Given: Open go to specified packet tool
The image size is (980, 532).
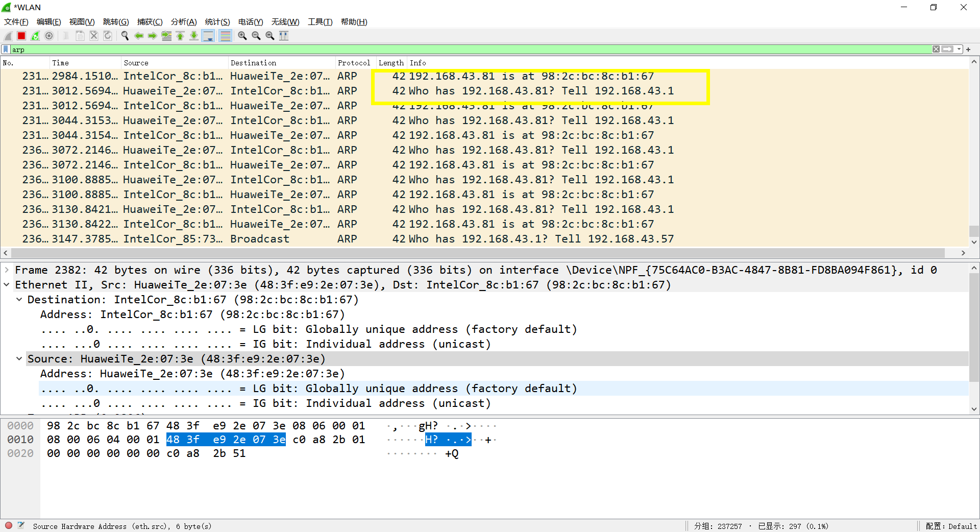Looking at the screenshot, I should [x=166, y=36].
